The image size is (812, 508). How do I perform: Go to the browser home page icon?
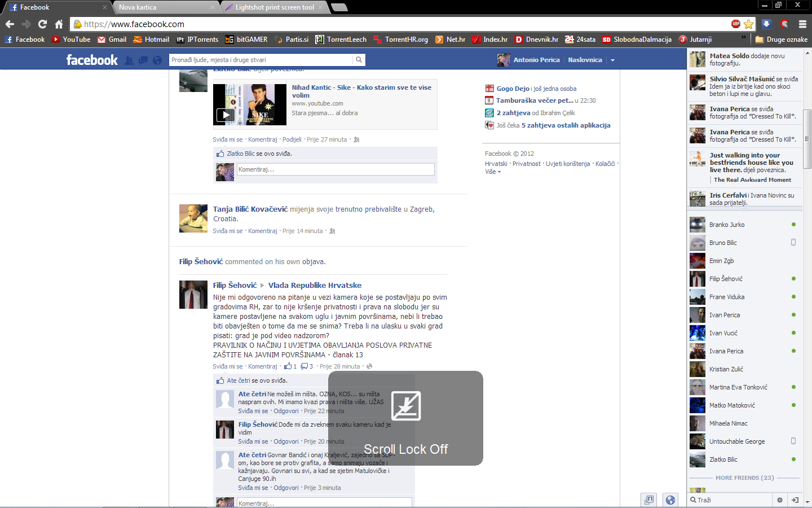click(59, 24)
